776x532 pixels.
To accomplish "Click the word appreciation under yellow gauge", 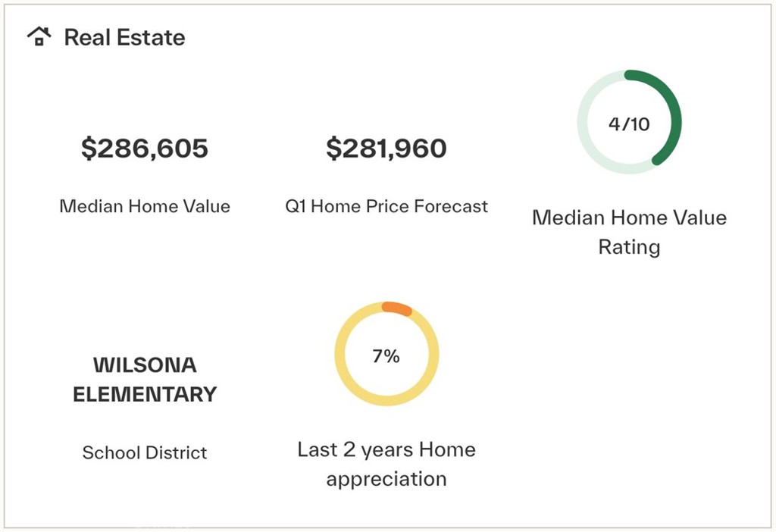I will point(386,479).
